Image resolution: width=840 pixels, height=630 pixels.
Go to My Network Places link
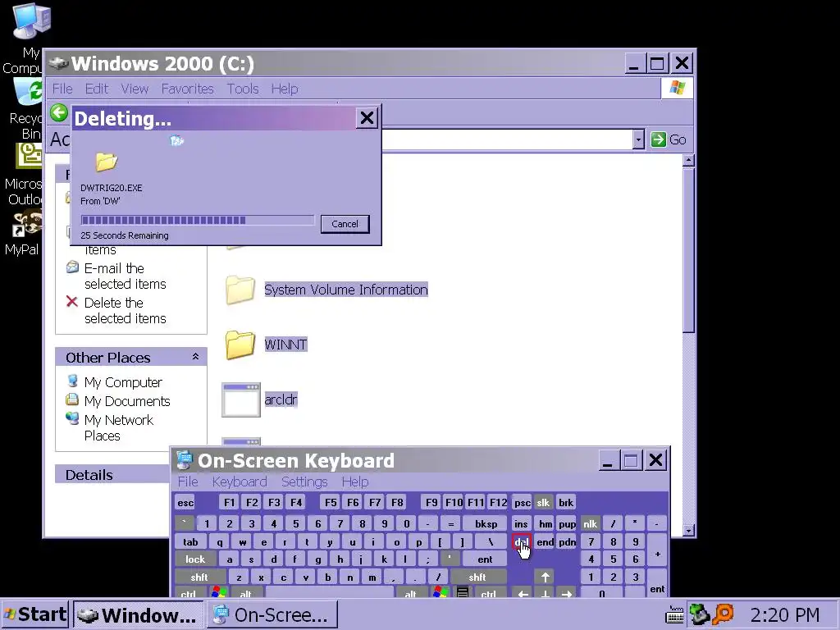point(118,427)
